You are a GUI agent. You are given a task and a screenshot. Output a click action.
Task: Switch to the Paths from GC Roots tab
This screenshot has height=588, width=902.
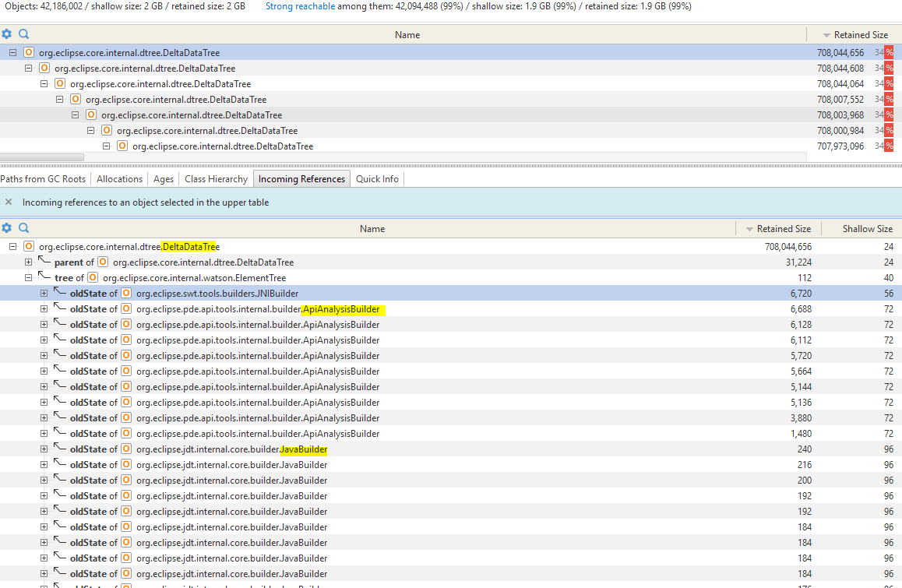point(43,178)
